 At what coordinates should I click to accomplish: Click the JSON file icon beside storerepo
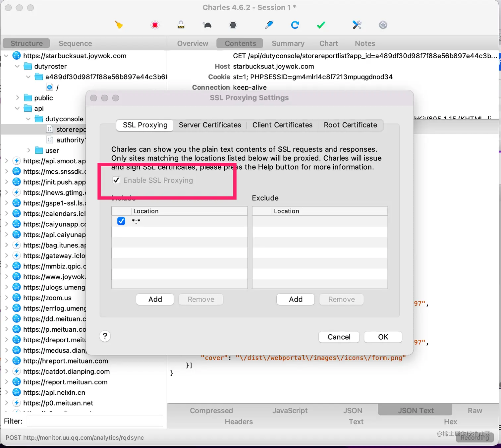50,129
